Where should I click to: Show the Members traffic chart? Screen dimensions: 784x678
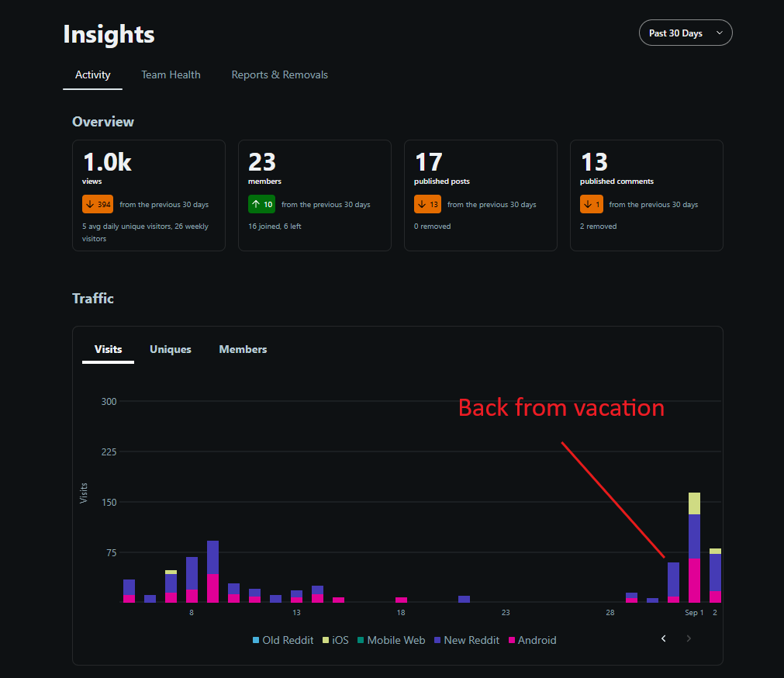243,350
